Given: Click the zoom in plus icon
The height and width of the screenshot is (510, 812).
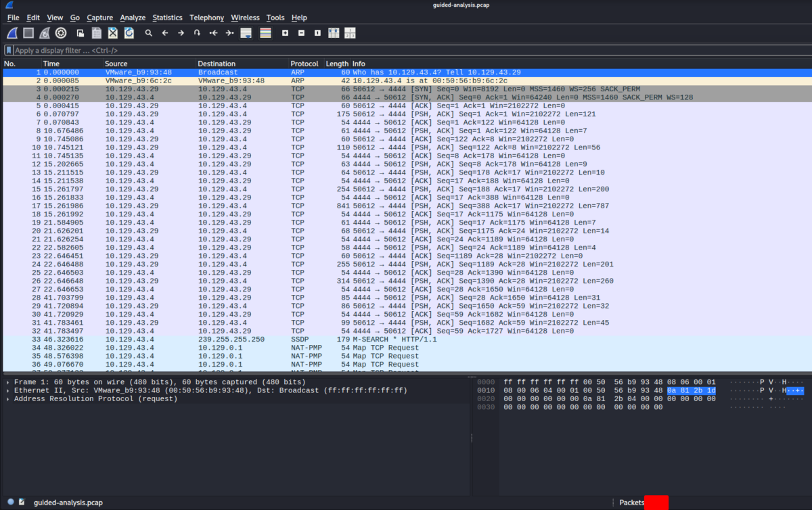Looking at the screenshot, I should tap(285, 32).
